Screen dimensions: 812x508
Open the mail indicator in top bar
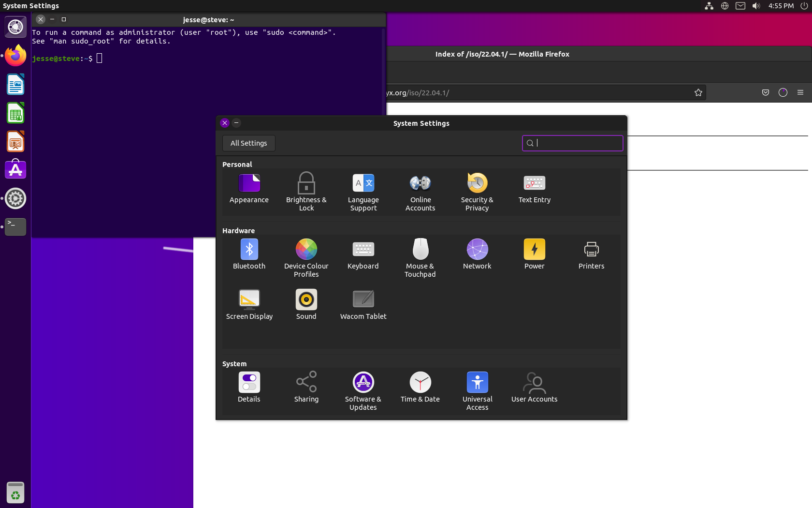(x=740, y=6)
